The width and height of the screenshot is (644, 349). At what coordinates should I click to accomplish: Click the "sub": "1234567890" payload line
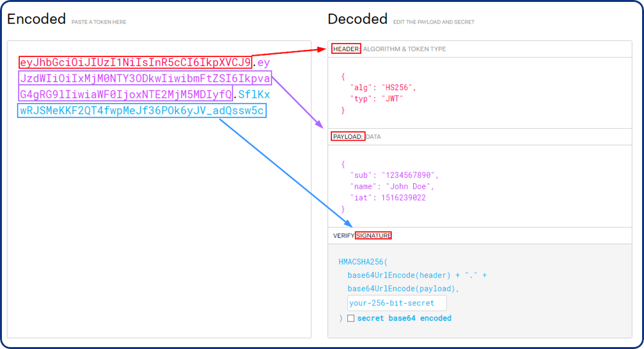tap(394, 175)
